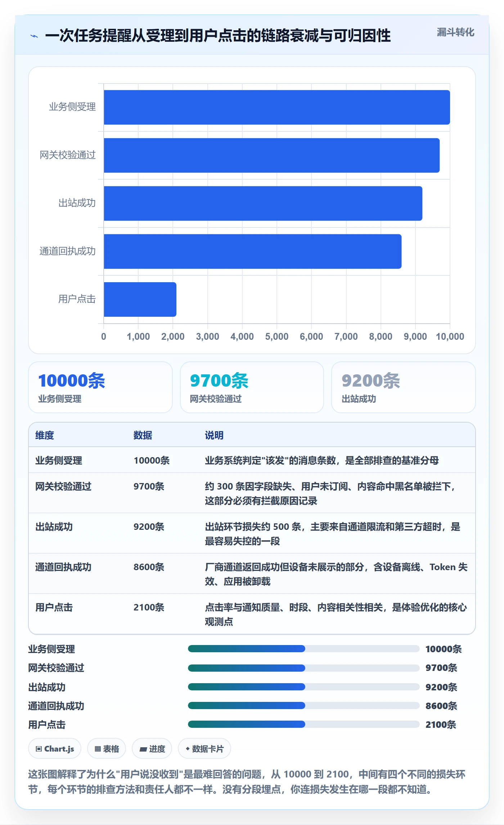Click the 漏斗转化 tag in header
The width and height of the screenshot is (504, 825).
[455, 32]
